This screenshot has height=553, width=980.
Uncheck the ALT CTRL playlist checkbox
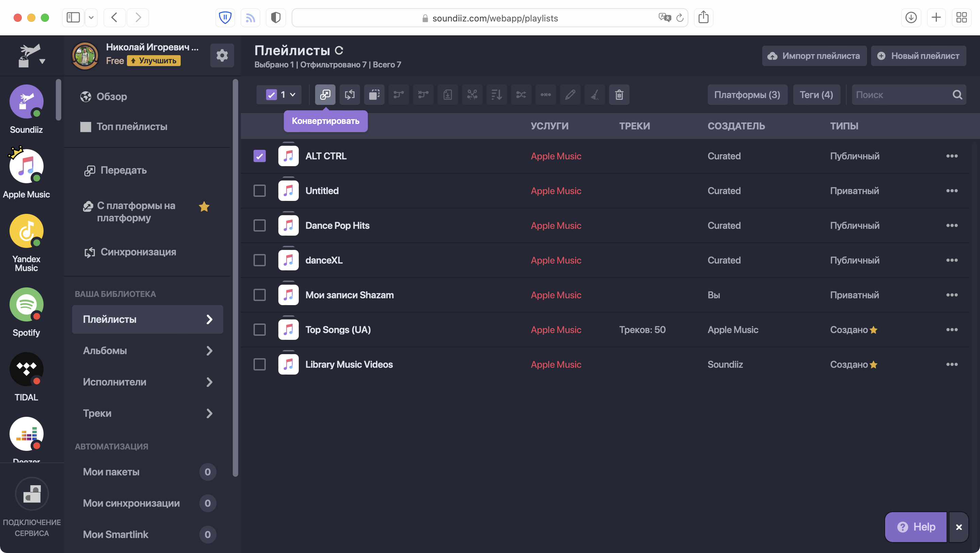259,156
